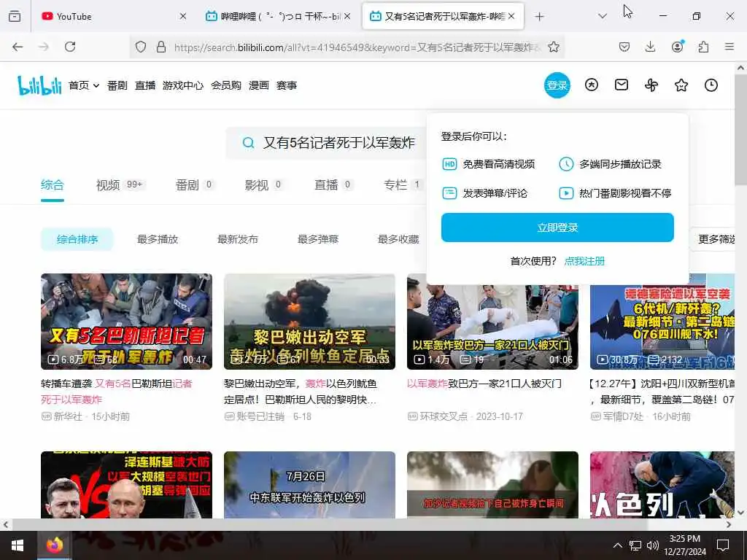Click the 立即登录 button
Image resolution: width=747 pixels, height=560 pixels.
tap(557, 227)
